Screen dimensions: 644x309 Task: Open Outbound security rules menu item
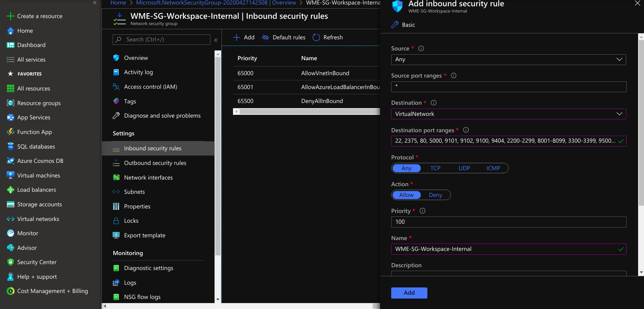[x=155, y=163]
